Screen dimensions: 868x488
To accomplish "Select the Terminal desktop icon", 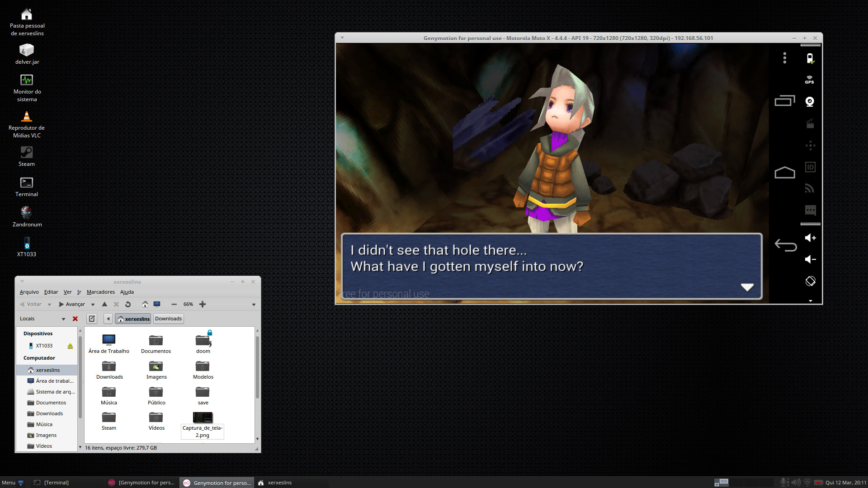I will (27, 187).
